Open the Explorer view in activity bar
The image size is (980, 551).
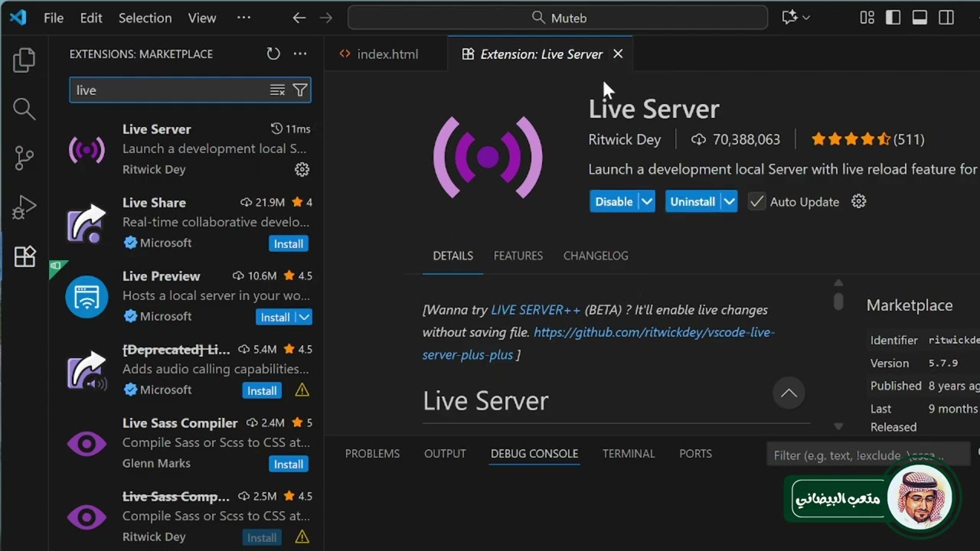(24, 60)
